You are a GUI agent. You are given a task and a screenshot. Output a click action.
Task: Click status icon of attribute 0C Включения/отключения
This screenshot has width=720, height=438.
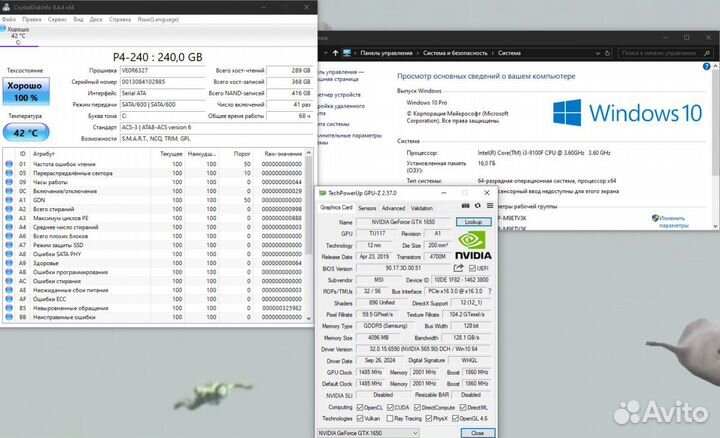[x=9, y=191]
